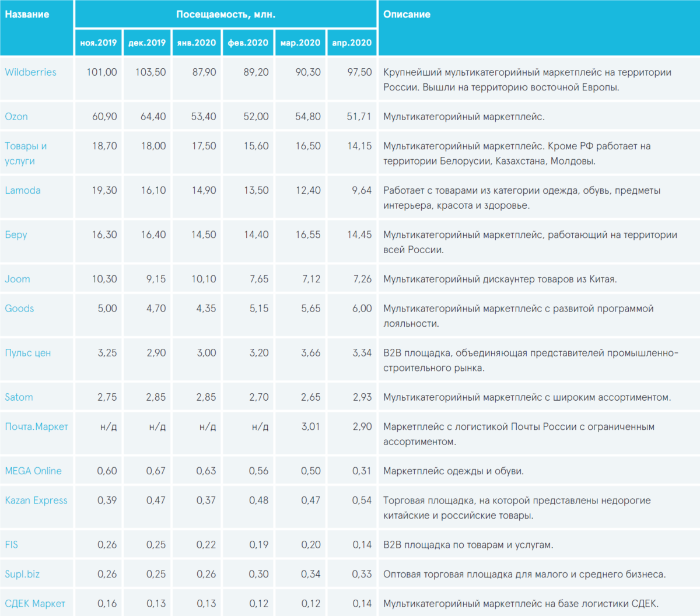Click Satom value 2,93
The height and width of the screenshot is (616, 700).
[362, 397]
